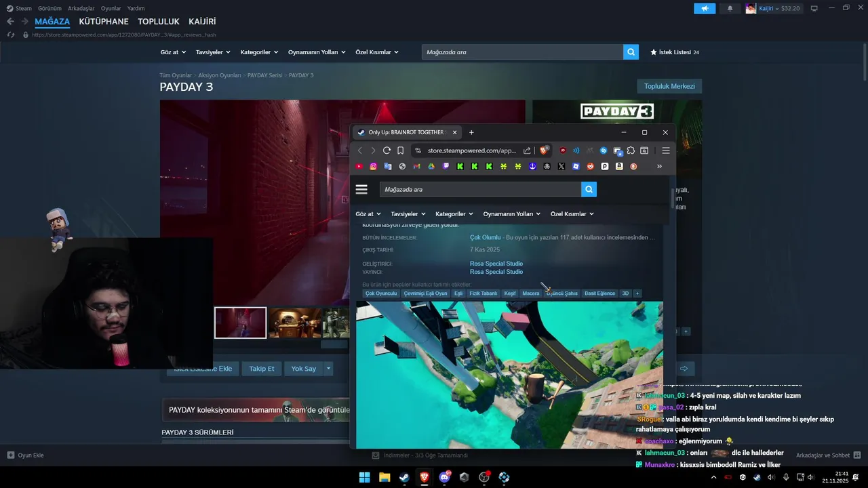868x488 pixels.
Task: Click the search magnifier button in Steam
Action: click(631, 52)
